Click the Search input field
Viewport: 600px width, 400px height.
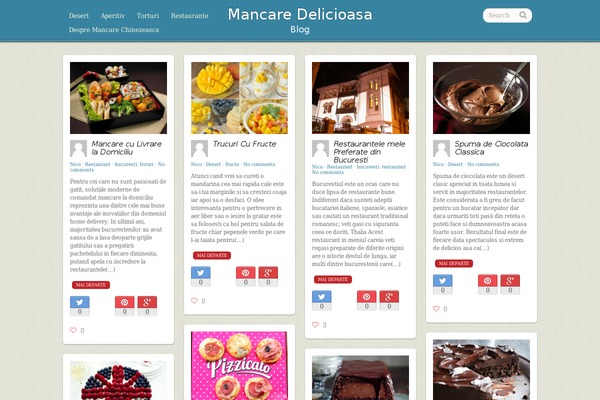click(501, 15)
